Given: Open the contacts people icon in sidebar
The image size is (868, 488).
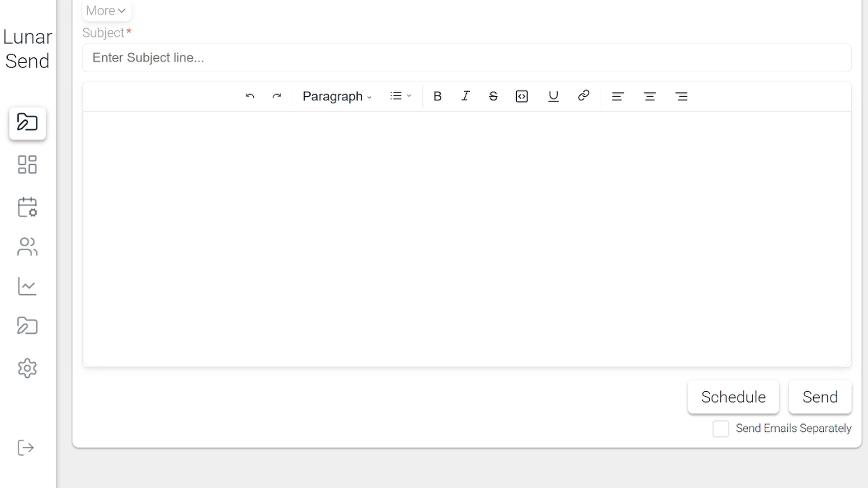Looking at the screenshot, I should tap(27, 247).
